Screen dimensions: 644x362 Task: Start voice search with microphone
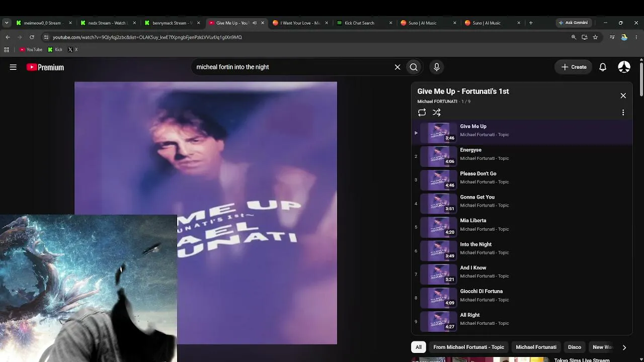(x=437, y=67)
